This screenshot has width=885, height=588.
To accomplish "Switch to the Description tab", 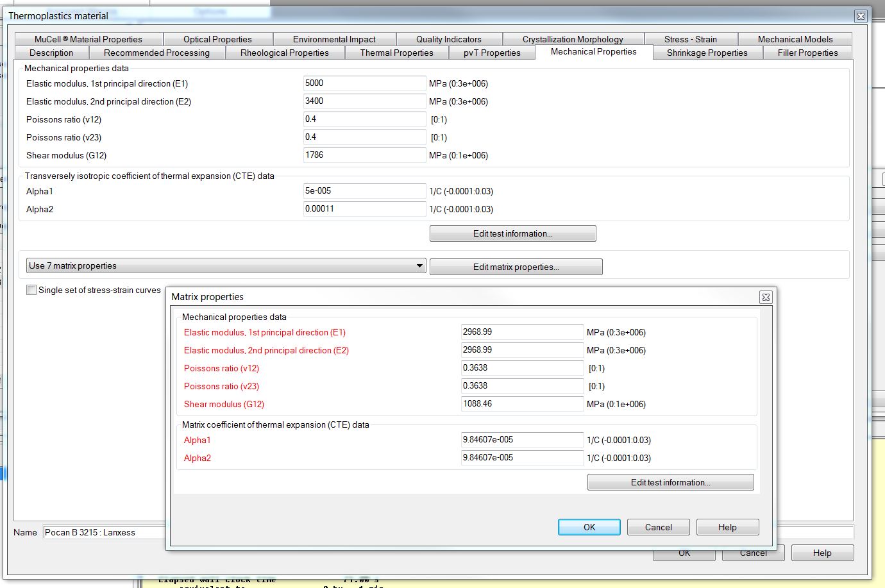I will [51, 53].
